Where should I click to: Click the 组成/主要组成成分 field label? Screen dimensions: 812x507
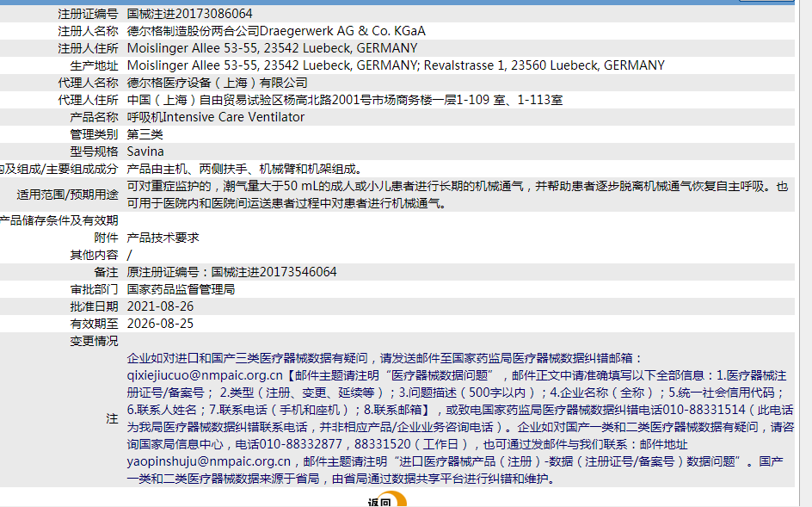tap(59, 169)
